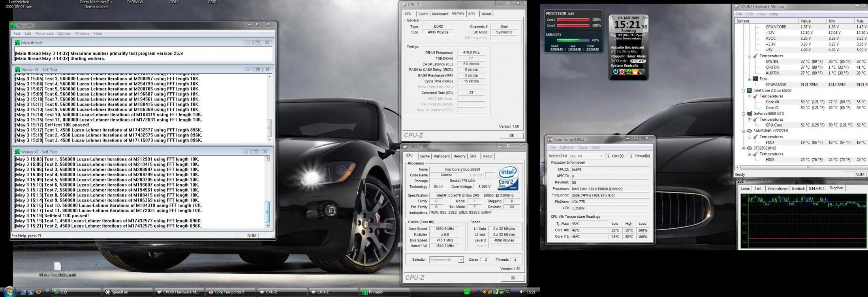This screenshot has height=297, width=868.
Task: Click the Value column header in Hardware Monitor
Action: click(812, 21)
